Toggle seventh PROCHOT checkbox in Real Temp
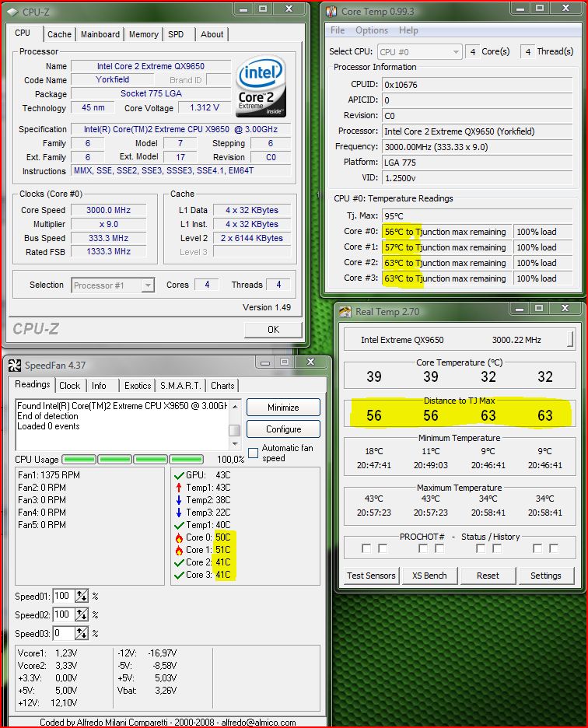The image size is (588, 728). click(x=537, y=548)
